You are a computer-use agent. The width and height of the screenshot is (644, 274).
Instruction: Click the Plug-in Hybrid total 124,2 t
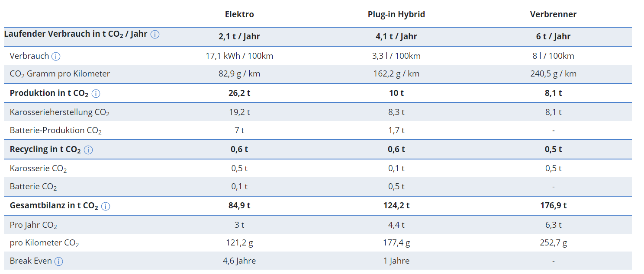(x=396, y=206)
